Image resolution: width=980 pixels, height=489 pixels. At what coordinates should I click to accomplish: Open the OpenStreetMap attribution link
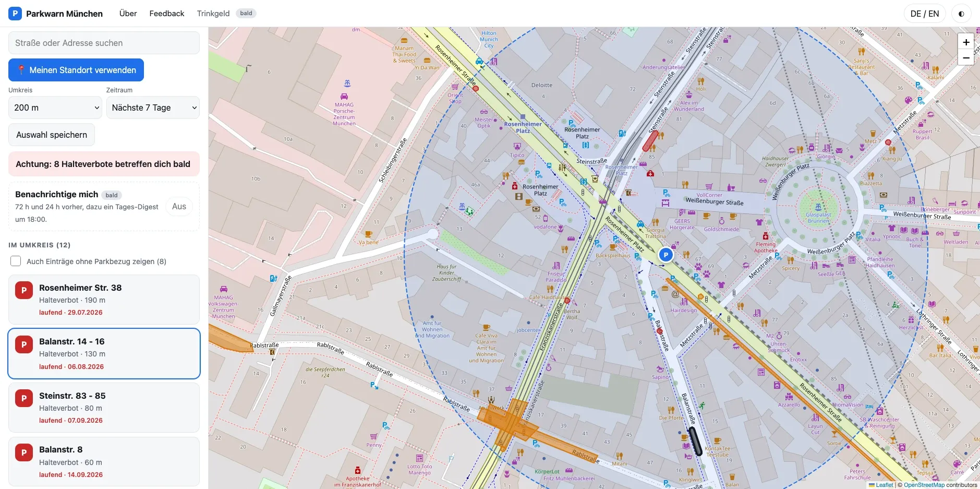point(924,485)
